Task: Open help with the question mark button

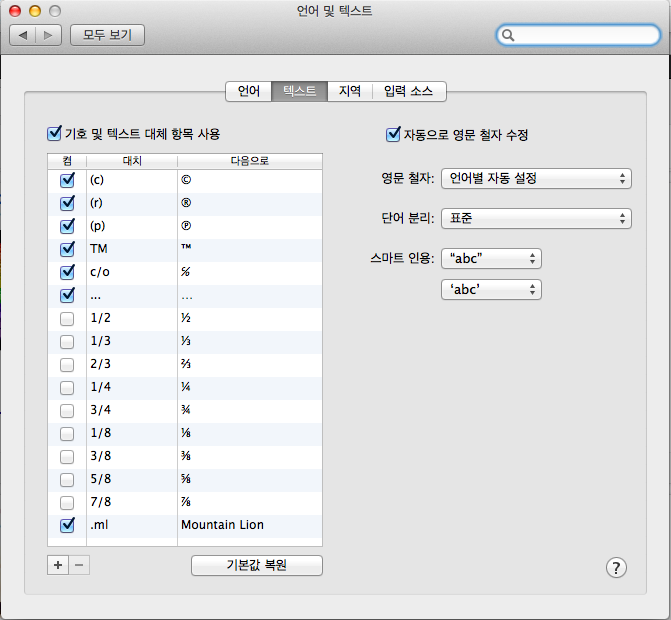Action: tap(616, 568)
